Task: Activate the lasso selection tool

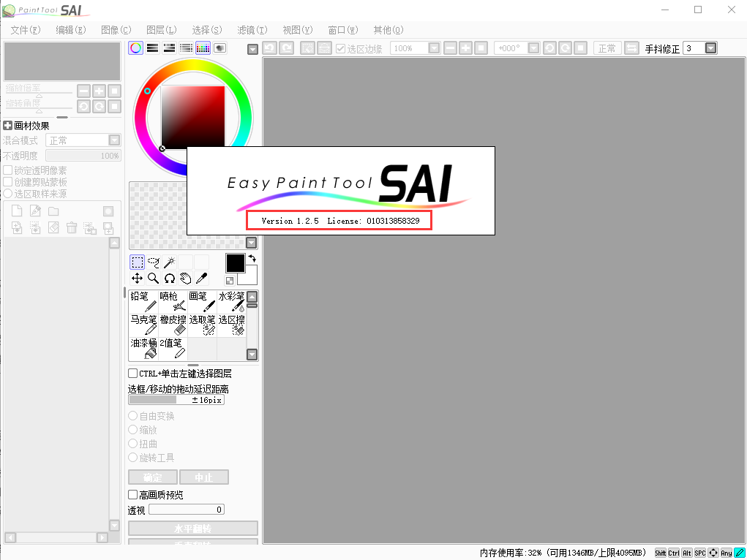Action: 153,262
